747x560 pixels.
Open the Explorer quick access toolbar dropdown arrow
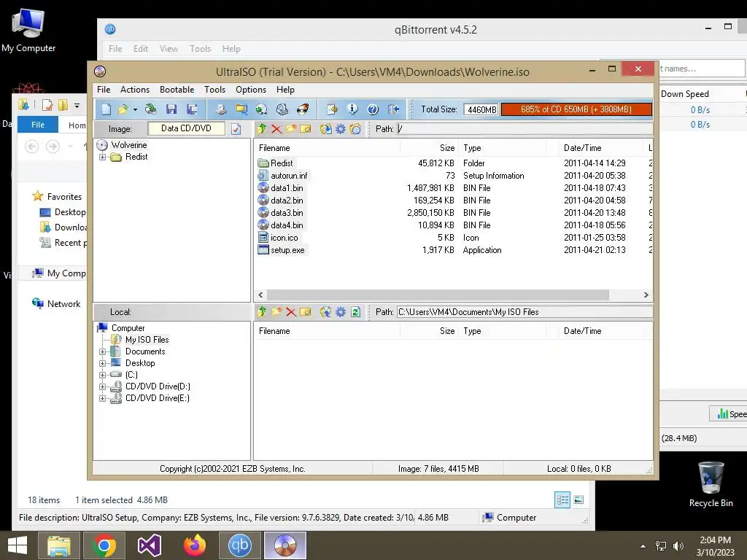click(x=77, y=105)
